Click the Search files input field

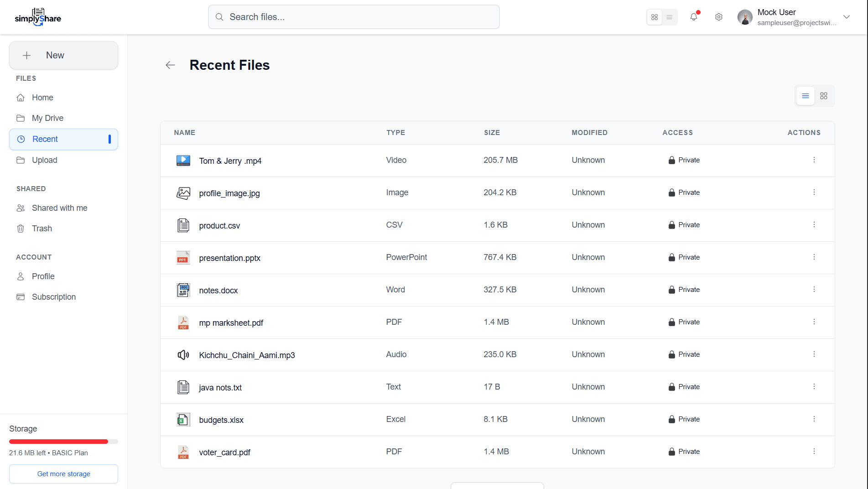(x=354, y=17)
